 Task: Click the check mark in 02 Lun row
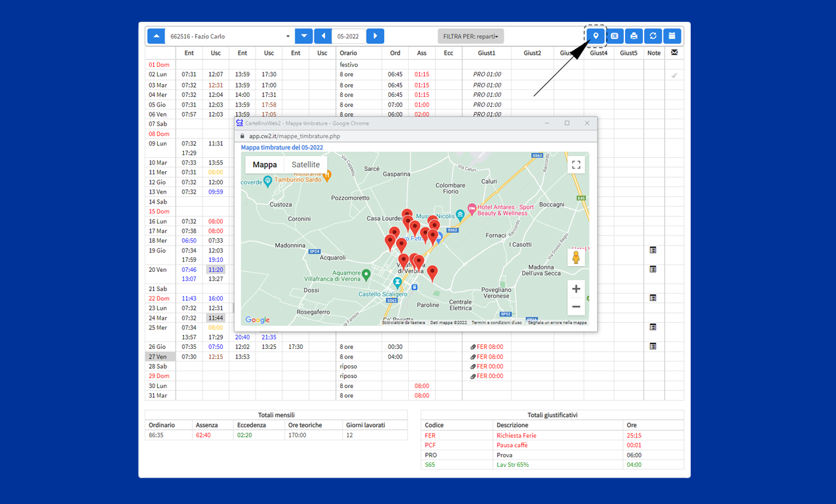click(674, 76)
